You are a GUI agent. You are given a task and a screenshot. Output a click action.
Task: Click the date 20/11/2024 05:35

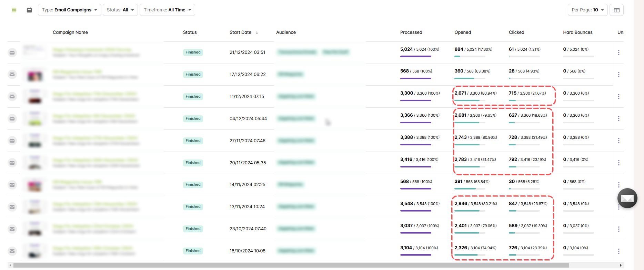pos(248,163)
